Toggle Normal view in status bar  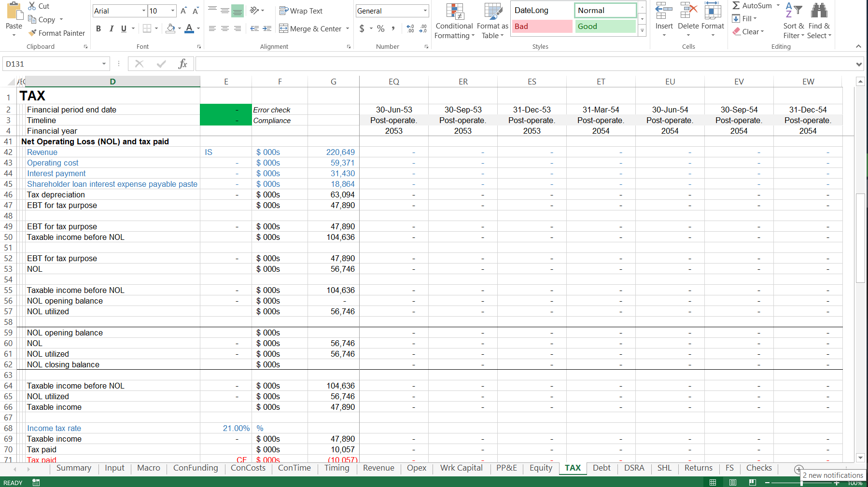pos(713,482)
